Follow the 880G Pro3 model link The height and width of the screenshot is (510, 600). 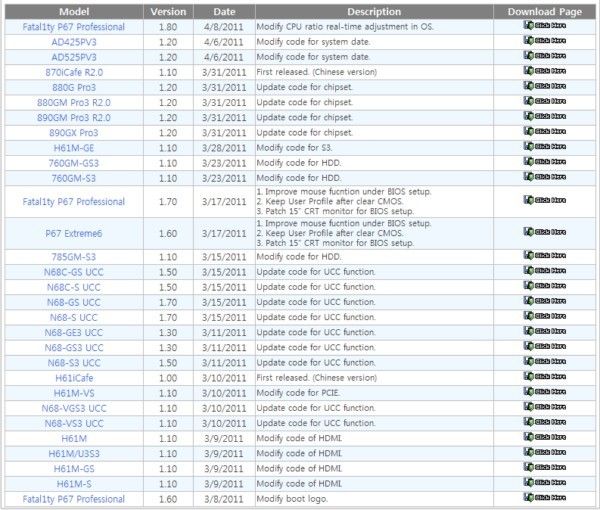74,88
